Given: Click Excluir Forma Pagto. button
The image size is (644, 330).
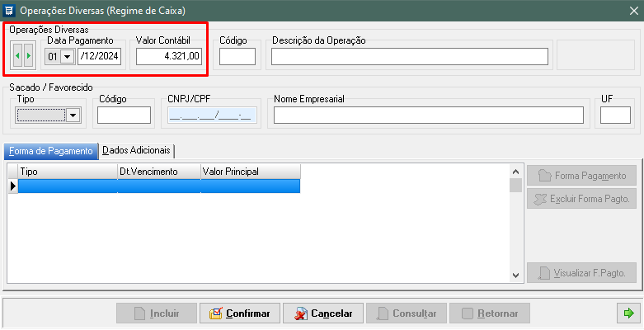Looking at the screenshot, I should (x=581, y=199).
